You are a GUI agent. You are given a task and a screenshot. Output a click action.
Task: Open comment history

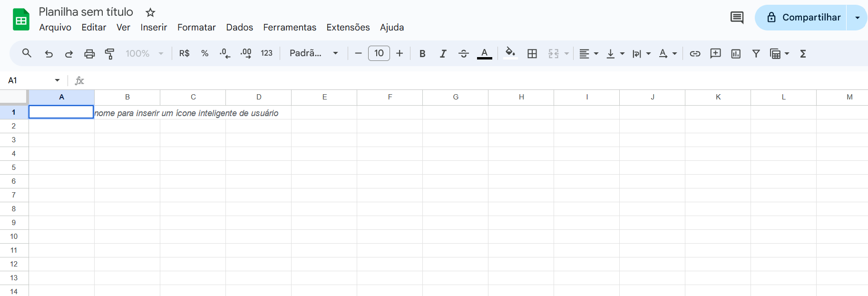click(x=737, y=18)
